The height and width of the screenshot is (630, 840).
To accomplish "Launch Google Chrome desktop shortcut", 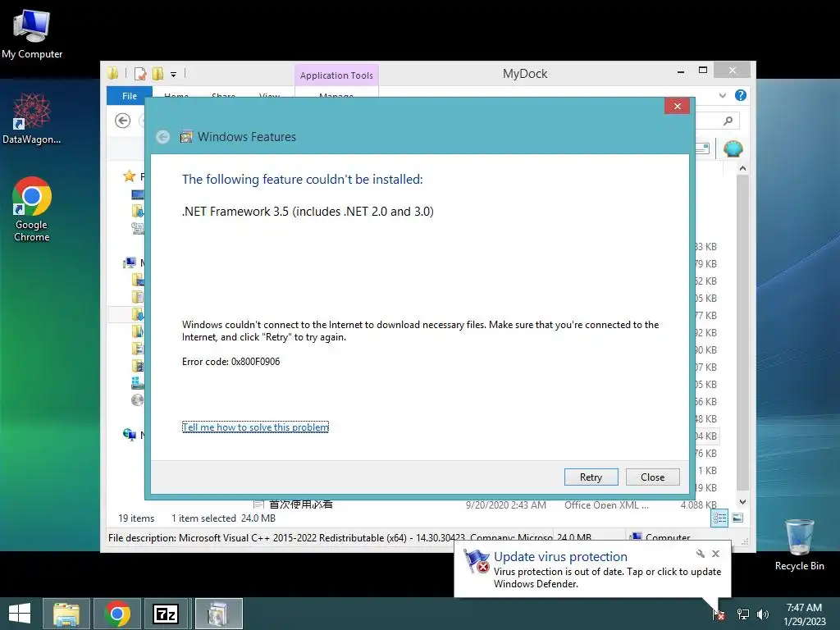I will pos(32,209).
